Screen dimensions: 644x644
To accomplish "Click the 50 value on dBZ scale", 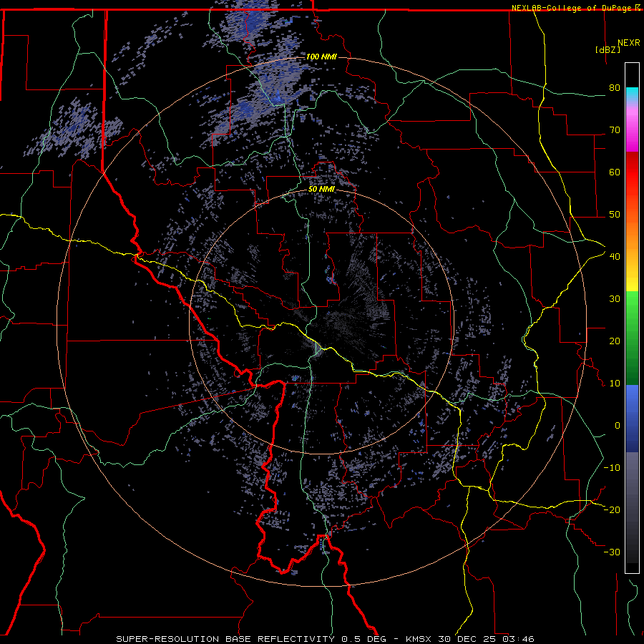I will tap(615, 215).
